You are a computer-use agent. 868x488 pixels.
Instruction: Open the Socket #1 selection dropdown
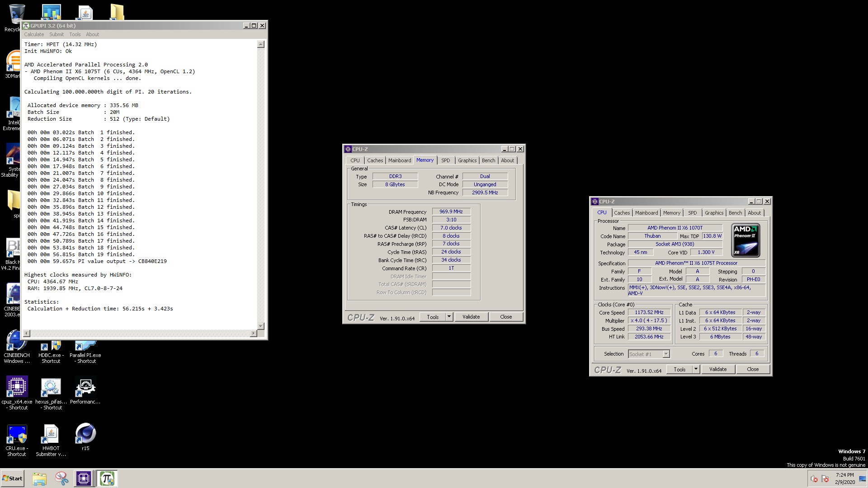649,354
